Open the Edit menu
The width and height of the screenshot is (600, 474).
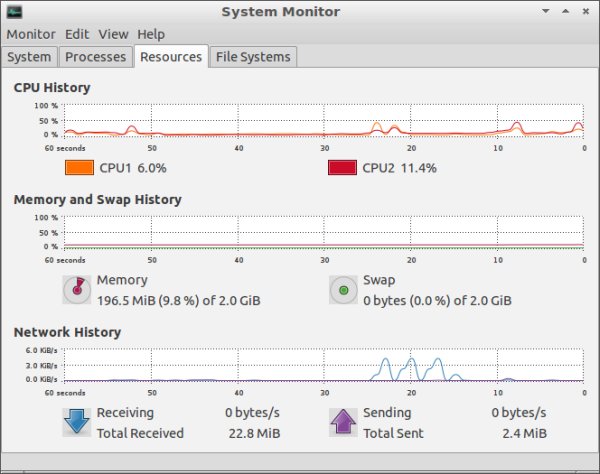pyautogui.click(x=77, y=34)
